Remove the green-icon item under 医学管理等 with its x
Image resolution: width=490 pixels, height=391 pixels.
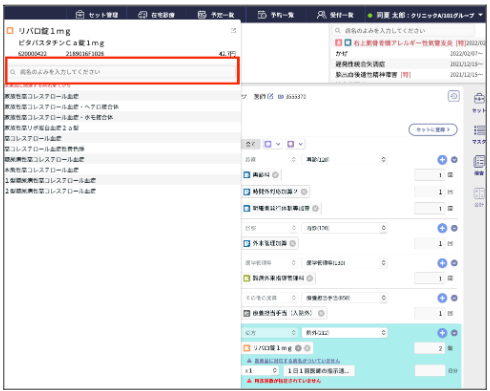click(x=310, y=278)
